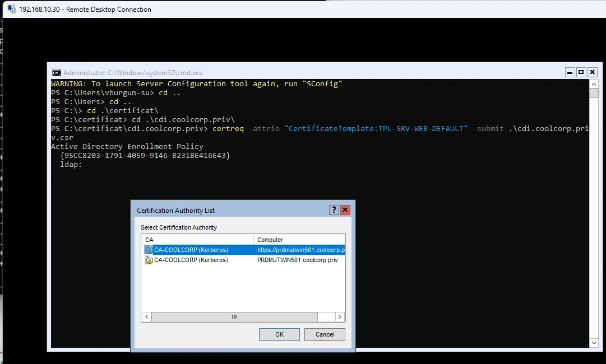Click the CA list horizontal scrollbar left arrow
Viewport: 606px width, 364px height.
[147, 316]
